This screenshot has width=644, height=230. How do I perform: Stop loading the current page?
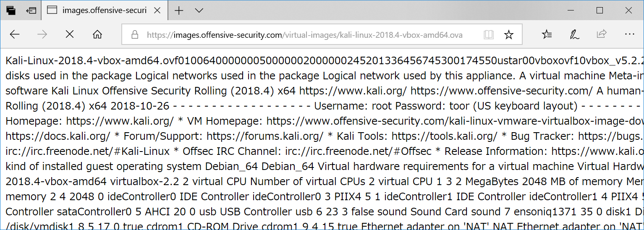tap(70, 34)
